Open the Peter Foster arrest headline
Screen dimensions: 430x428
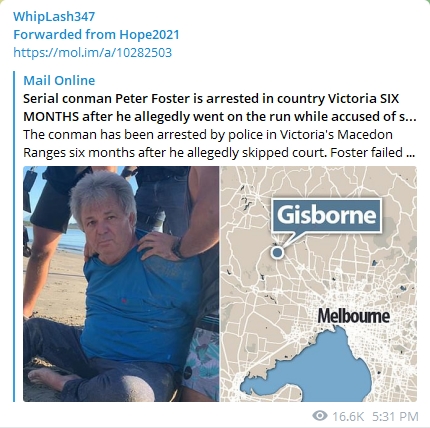tap(220, 107)
